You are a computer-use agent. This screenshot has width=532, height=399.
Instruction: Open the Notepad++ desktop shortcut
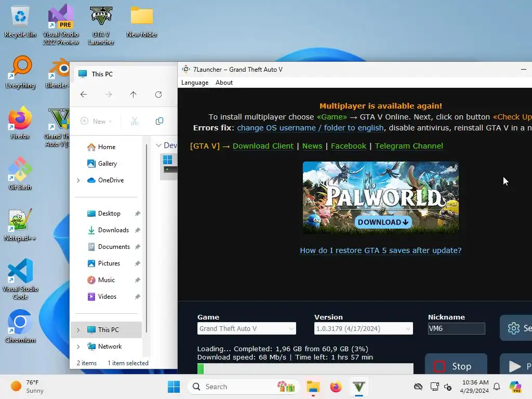[20, 224]
